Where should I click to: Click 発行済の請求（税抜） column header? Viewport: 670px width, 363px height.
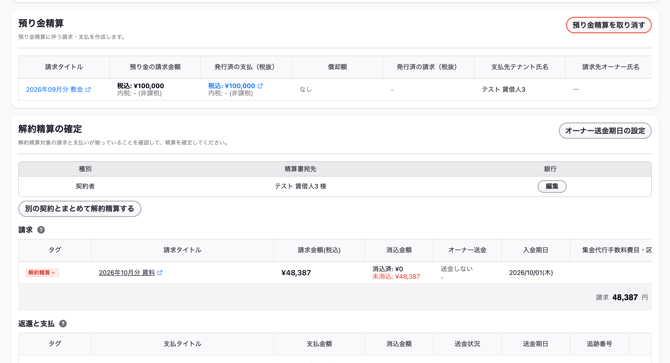(x=429, y=67)
